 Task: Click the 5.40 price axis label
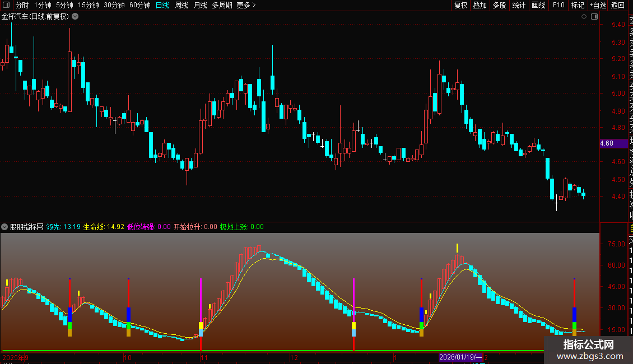pyautogui.click(x=618, y=25)
